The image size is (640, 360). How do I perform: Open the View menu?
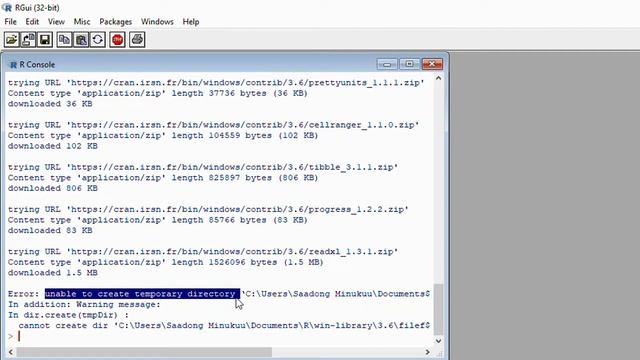(x=56, y=22)
